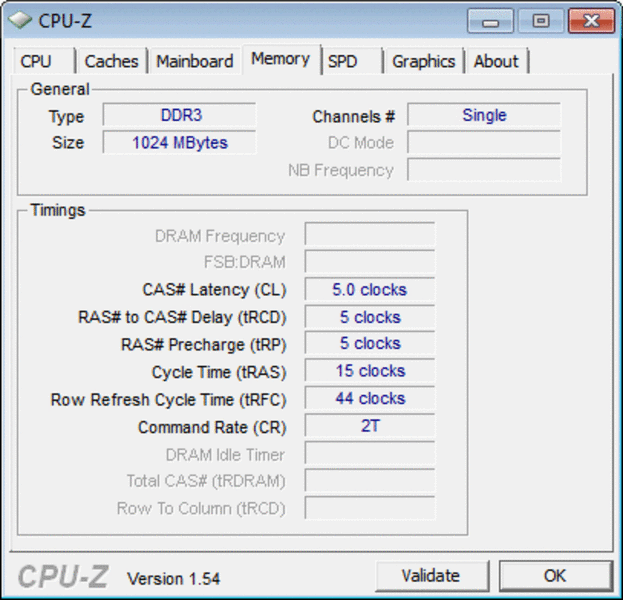Click the empty DC Mode field
Screen dimensions: 623x600
484,142
